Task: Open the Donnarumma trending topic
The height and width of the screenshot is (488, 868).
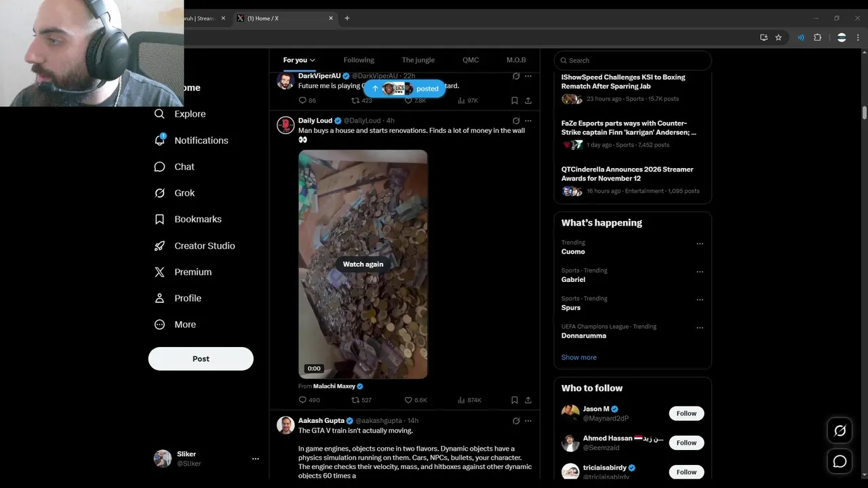Action: coord(584,335)
